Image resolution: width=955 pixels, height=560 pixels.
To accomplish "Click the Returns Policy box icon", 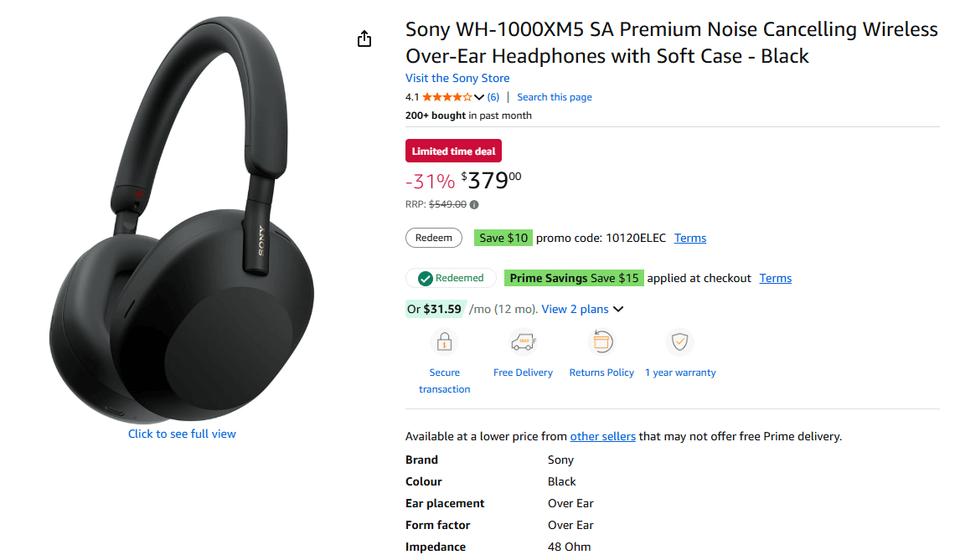I will [x=601, y=342].
